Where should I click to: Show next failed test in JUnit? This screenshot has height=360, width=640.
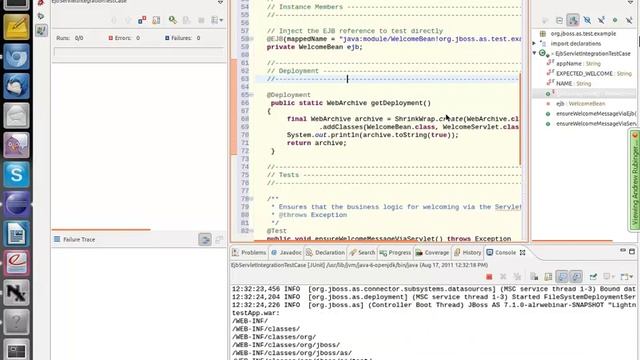[114, 20]
